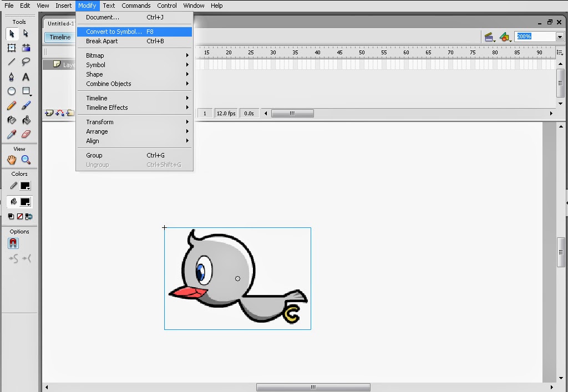Select the white arrow Subselection tool
568x392 pixels.
click(26, 34)
